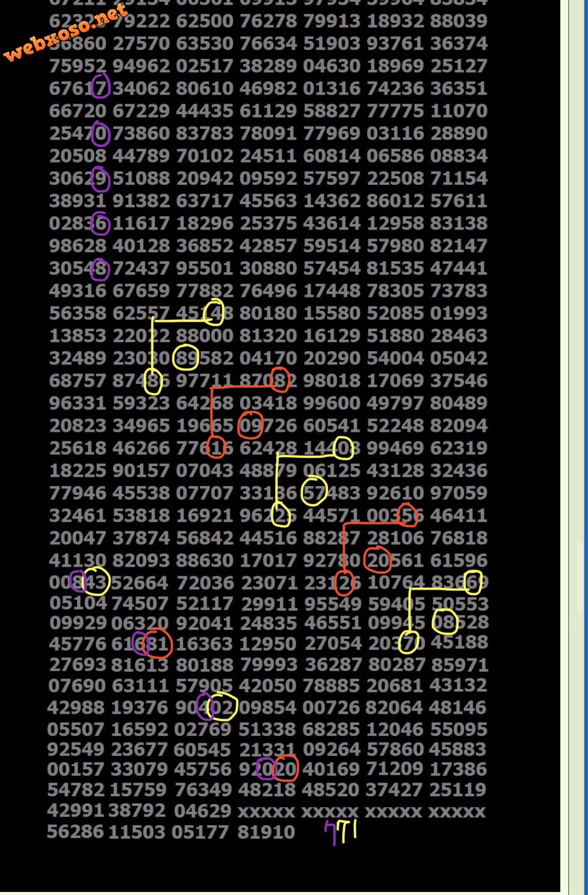Click number 90157
Viewport: 588px width, 895px height.
141,470
